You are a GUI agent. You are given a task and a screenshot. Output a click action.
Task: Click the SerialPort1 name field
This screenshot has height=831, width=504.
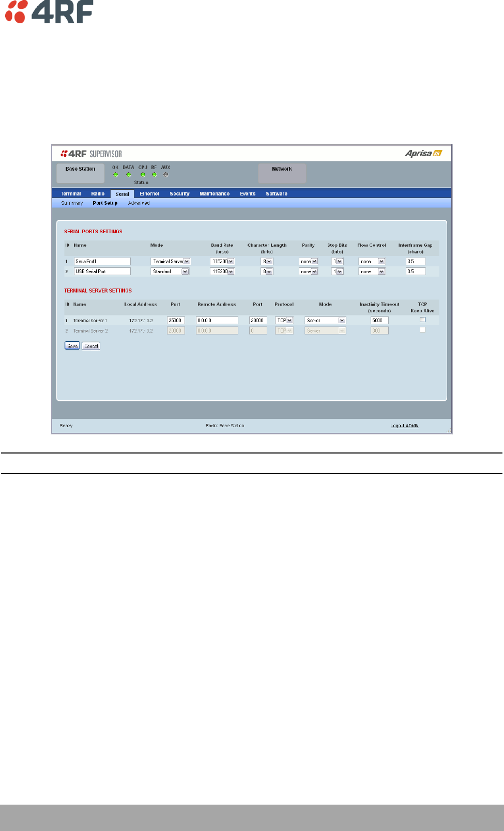(102, 262)
